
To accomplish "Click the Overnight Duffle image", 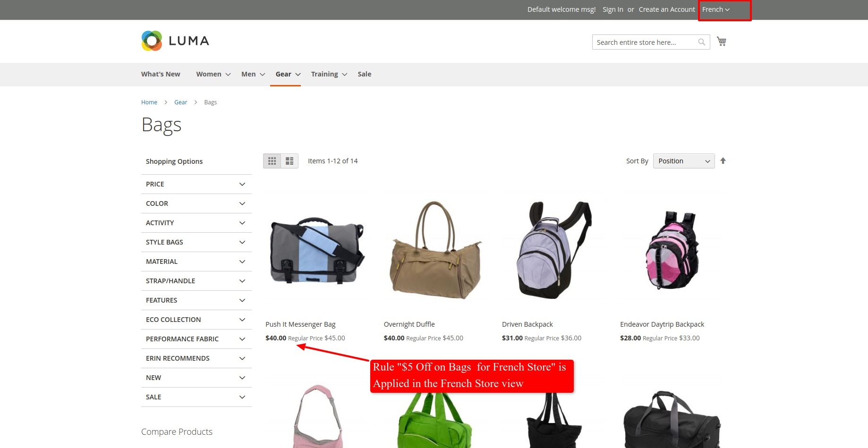I will click(x=435, y=251).
